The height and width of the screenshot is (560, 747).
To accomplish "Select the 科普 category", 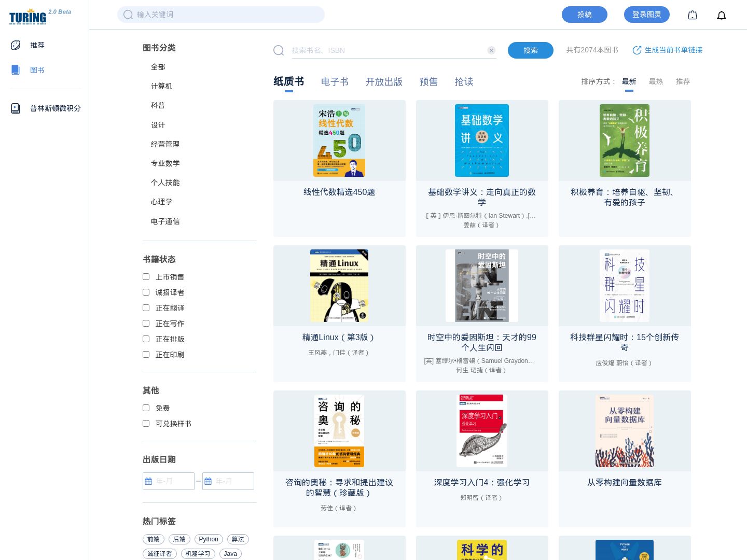I will point(158,105).
